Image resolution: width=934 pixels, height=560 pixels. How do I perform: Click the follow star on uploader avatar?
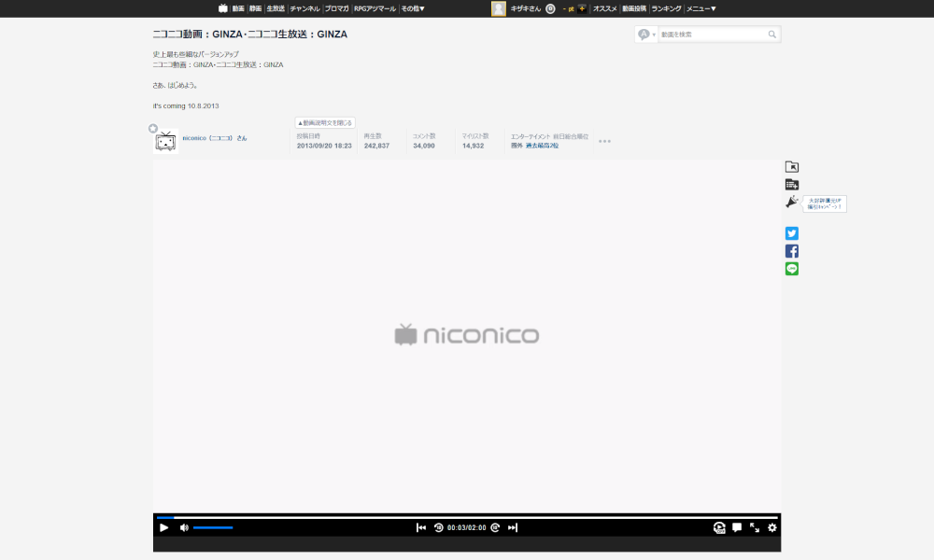tap(153, 129)
